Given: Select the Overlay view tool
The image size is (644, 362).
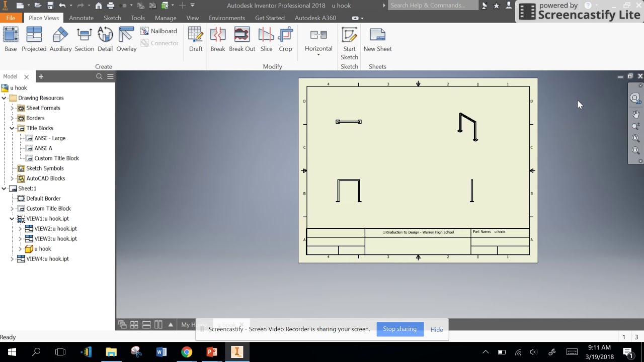Looking at the screenshot, I should pos(126,40).
